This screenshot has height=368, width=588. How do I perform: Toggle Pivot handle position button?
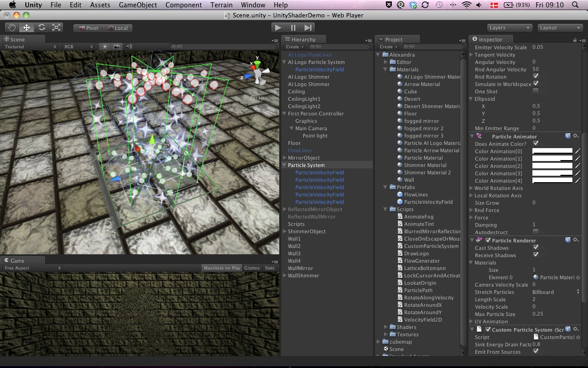[x=88, y=28]
